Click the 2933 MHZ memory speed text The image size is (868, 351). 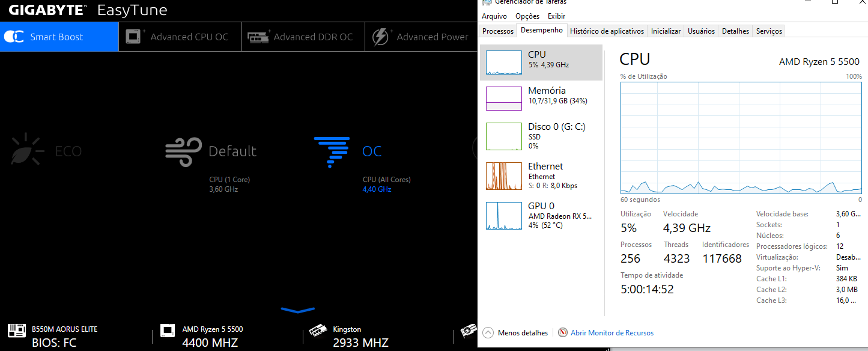click(361, 343)
